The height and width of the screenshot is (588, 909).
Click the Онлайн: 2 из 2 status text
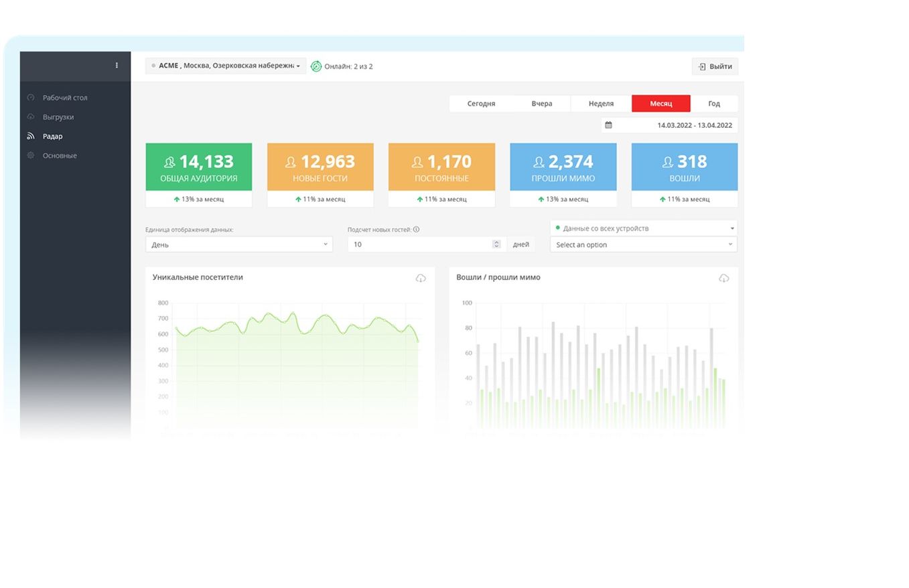tap(348, 66)
